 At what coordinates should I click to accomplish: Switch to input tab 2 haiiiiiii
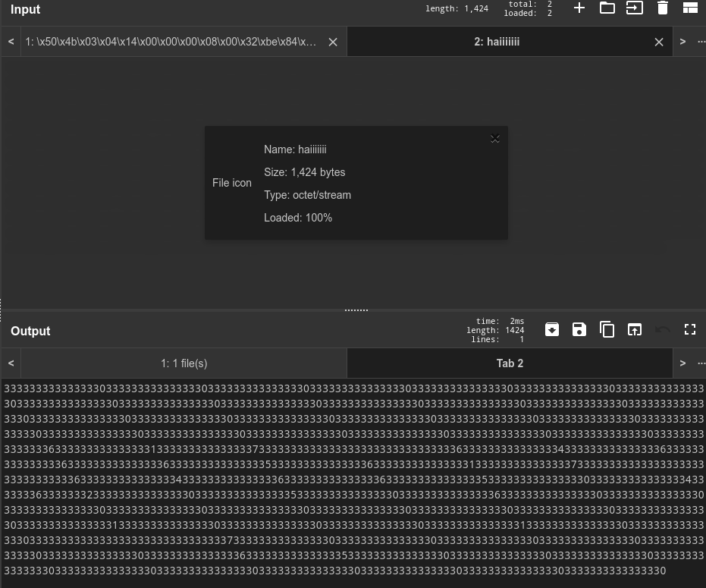pos(497,42)
